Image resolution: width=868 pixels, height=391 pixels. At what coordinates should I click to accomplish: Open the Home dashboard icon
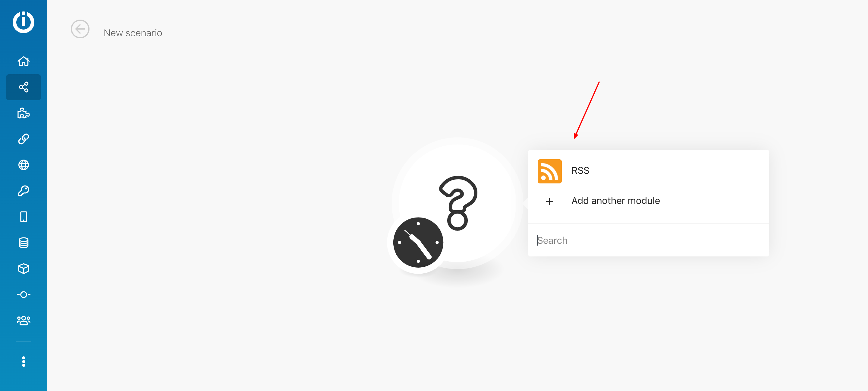click(x=23, y=61)
